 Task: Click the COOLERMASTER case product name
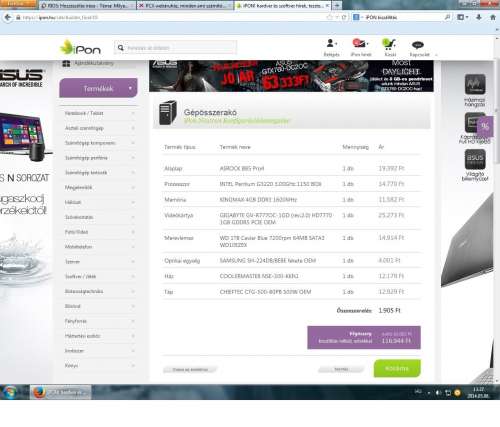pyautogui.click(x=259, y=276)
